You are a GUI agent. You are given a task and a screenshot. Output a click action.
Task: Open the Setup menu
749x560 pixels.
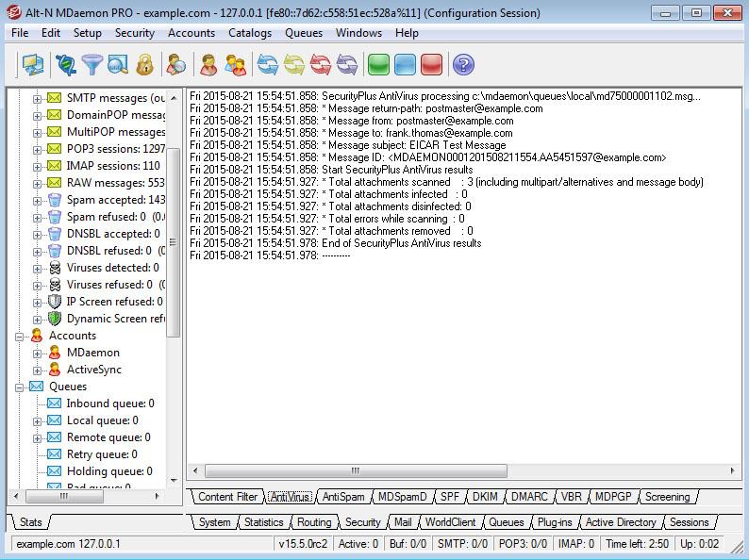88,33
